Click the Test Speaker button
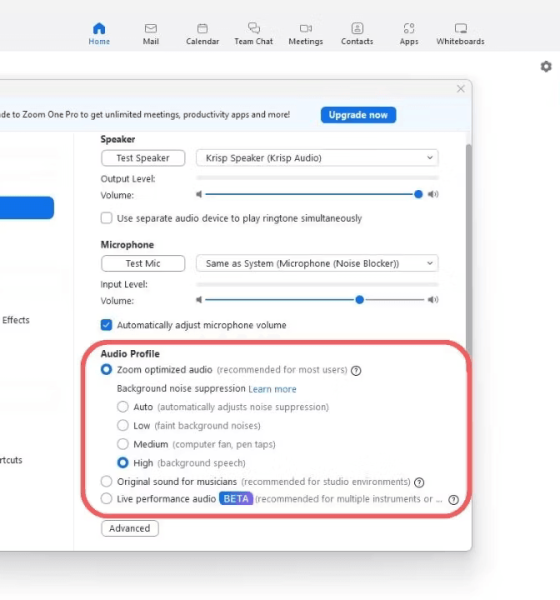Screen dimensions: 560x600 [143, 158]
